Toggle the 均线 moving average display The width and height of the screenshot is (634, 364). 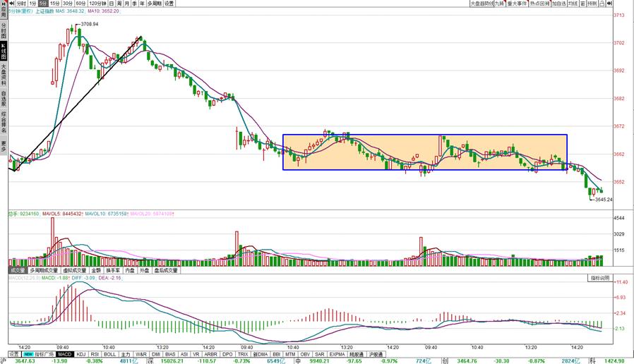click(573, 4)
